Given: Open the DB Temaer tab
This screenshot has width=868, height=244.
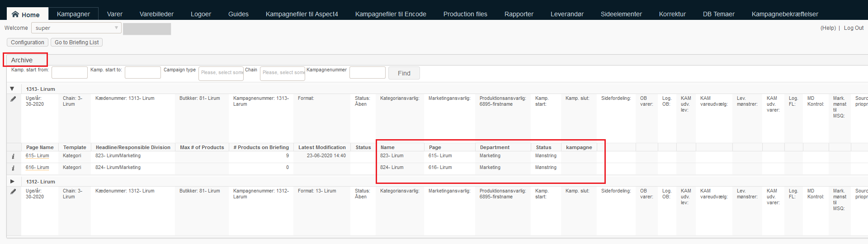Looking at the screenshot, I should pos(718,14).
